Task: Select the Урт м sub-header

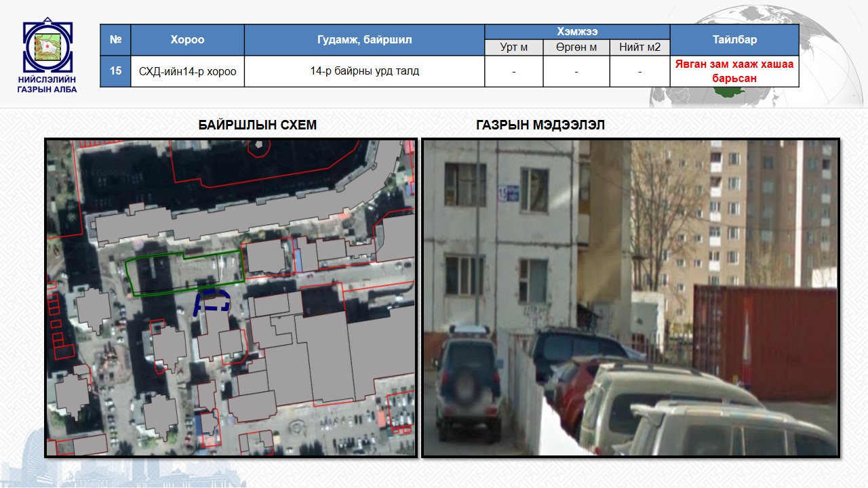Action: 513,47
